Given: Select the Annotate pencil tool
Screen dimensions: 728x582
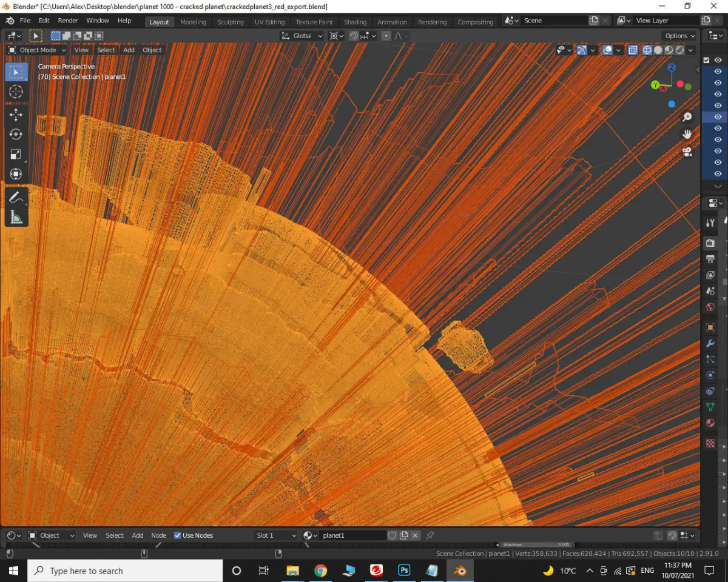Looking at the screenshot, I should 16,197.
